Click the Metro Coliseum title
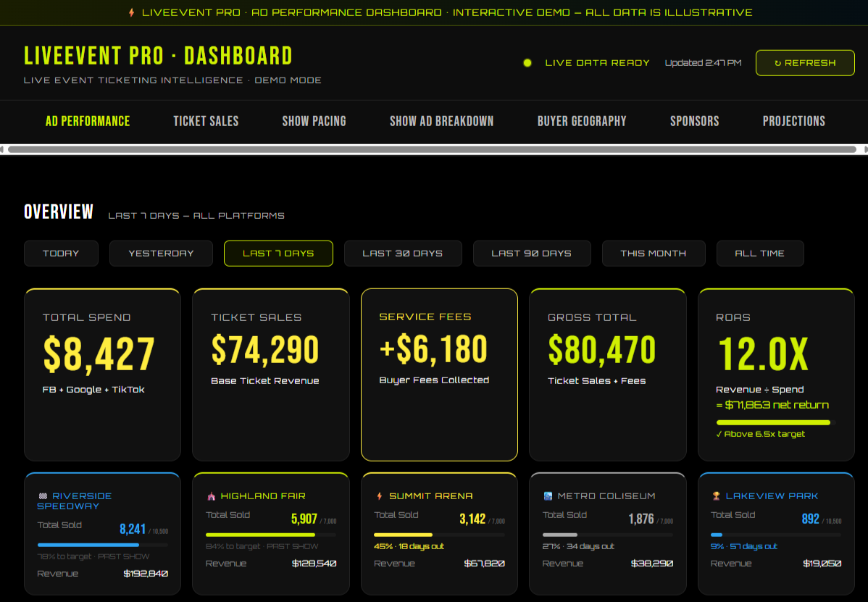868x602 pixels. coord(606,496)
